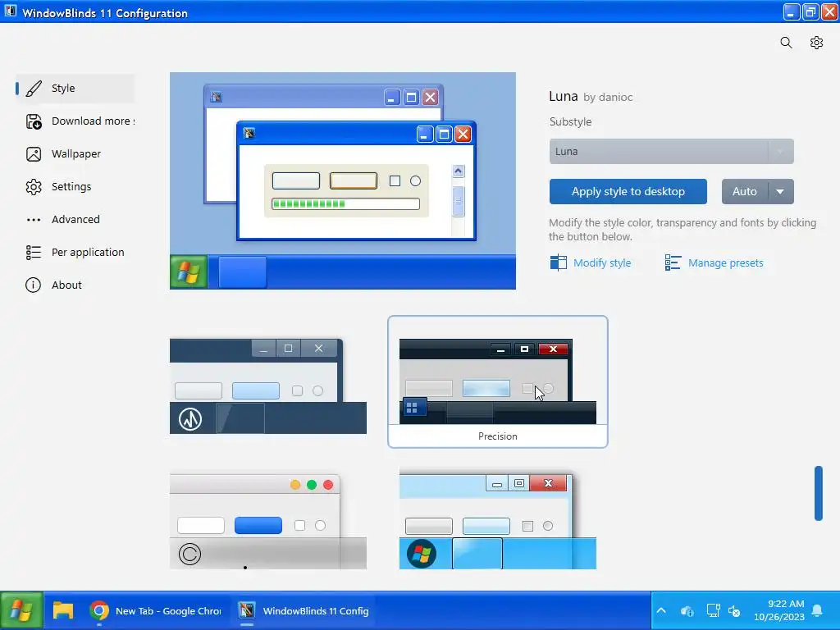Click the network display tray icon
Image resolution: width=840 pixels, height=630 pixels.
click(x=713, y=610)
